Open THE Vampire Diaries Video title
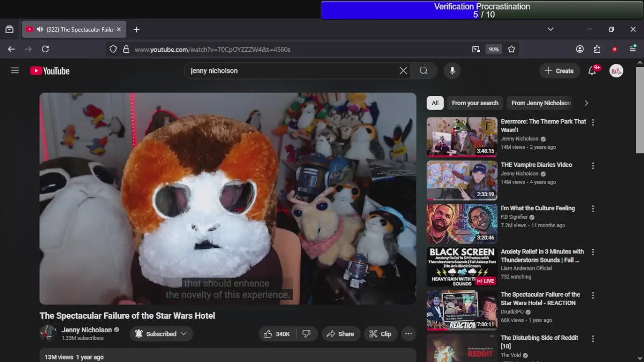 [536, 165]
